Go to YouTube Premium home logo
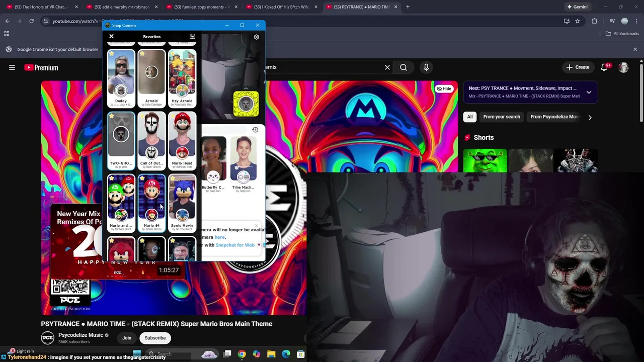Screen dimensions: 644x362 click(x=41, y=67)
